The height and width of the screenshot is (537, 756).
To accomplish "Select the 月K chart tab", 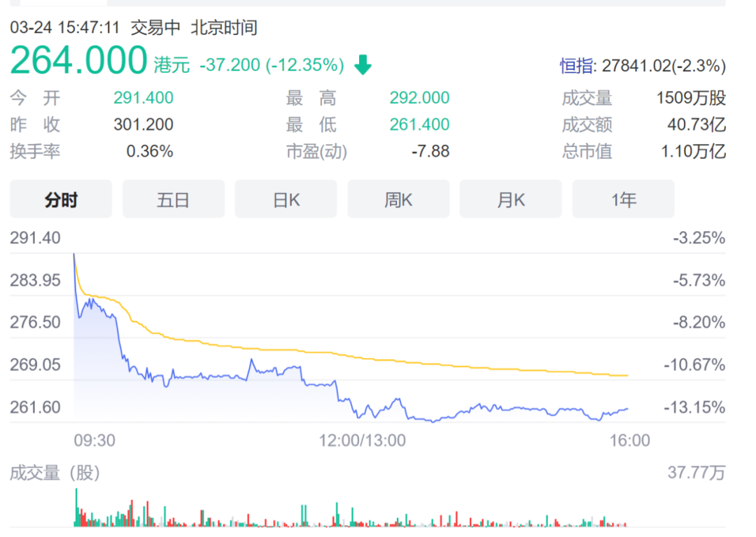I will tap(510, 200).
